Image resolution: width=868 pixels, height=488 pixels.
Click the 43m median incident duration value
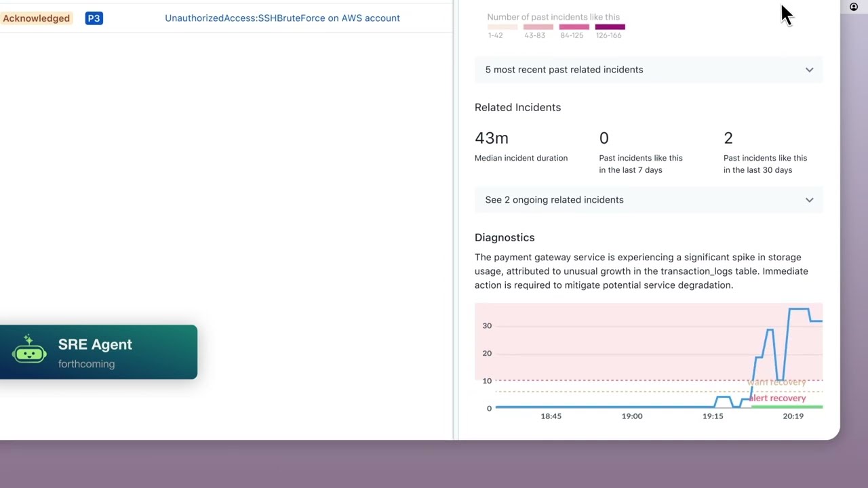tap(492, 138)
